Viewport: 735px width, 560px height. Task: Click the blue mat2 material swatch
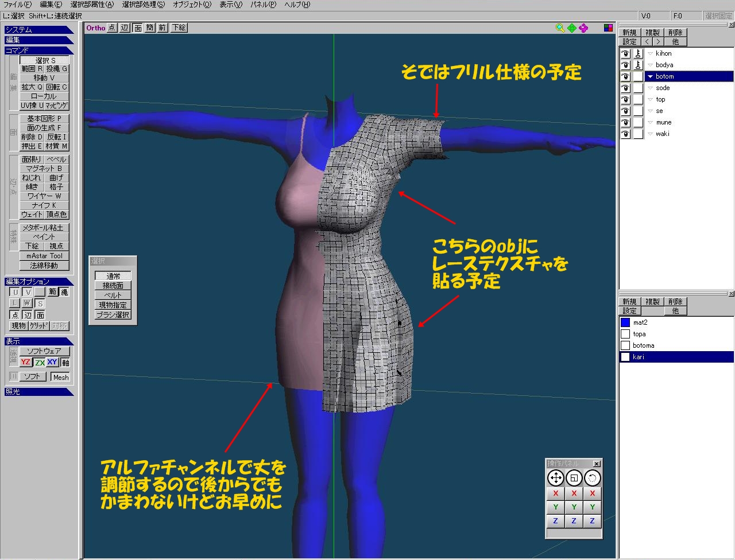625,322
